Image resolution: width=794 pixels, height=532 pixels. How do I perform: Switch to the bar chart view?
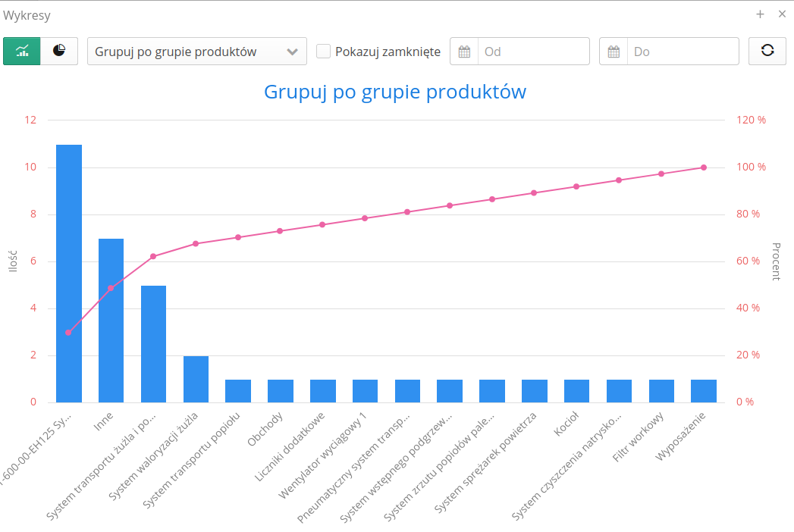(x=22, y=52)
